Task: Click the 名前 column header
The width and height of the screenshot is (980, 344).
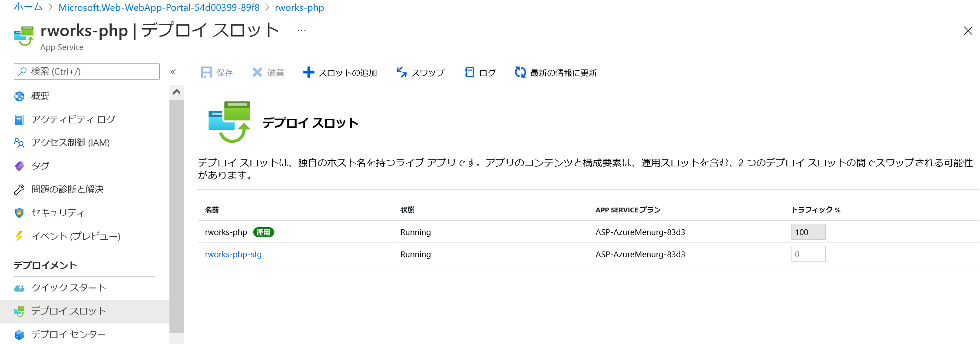Action: tap(212, 210)
